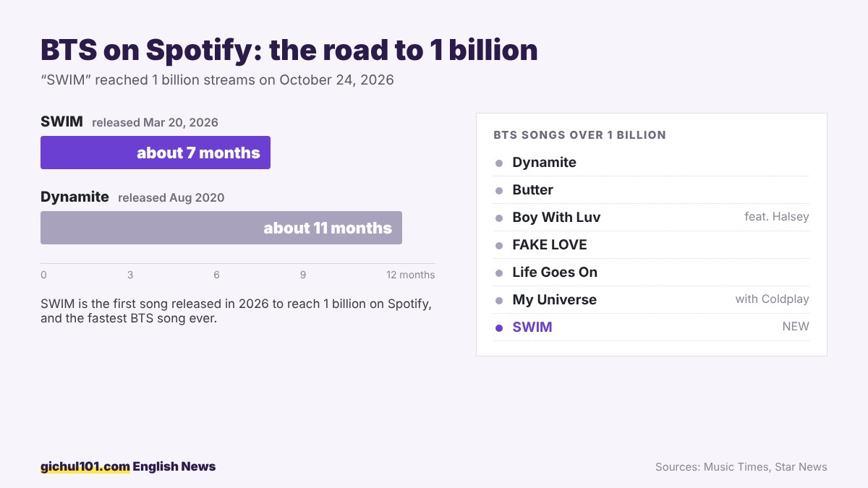The image size is (868, 488).
Task: Click the '0' axis tick label
Action: pos(43,275)
